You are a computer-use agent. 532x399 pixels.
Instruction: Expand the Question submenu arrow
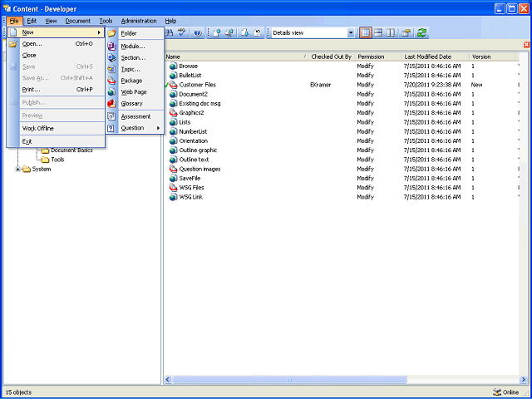coord(158,128)
